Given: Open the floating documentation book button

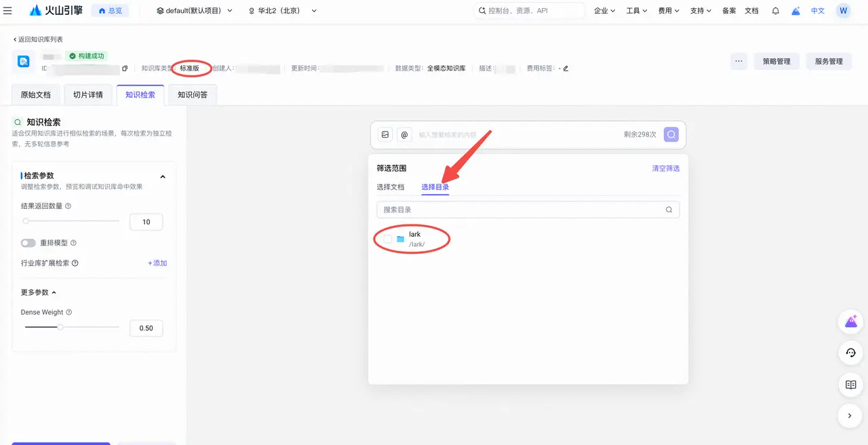Looking at the screenshot, I should [850, 385].
